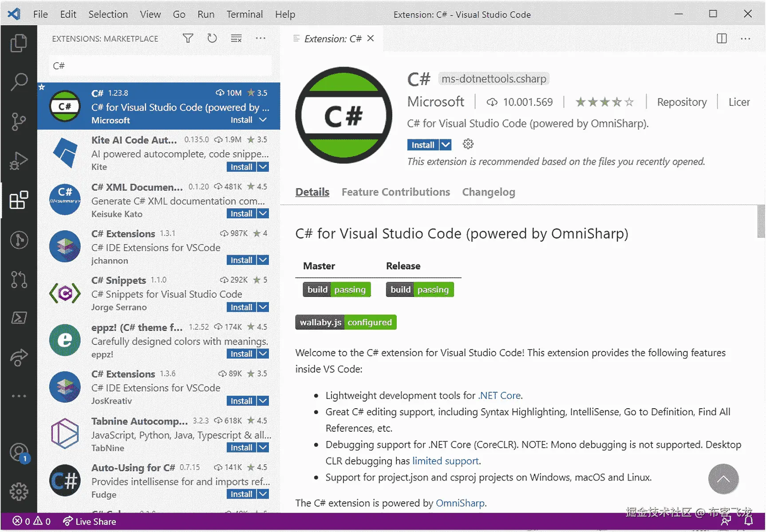The image size is (766, 532).
Task: Expand Install dropdown for Tabnine Autocomplete
Action: click(263, 447)
